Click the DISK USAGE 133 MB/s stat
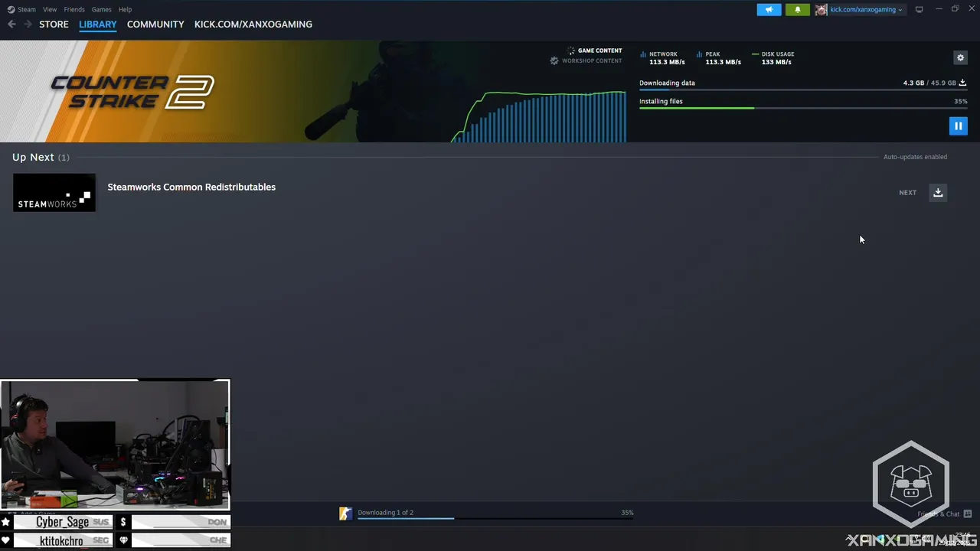The width and height of the screenshot is (980, 551). click(773, 58)
